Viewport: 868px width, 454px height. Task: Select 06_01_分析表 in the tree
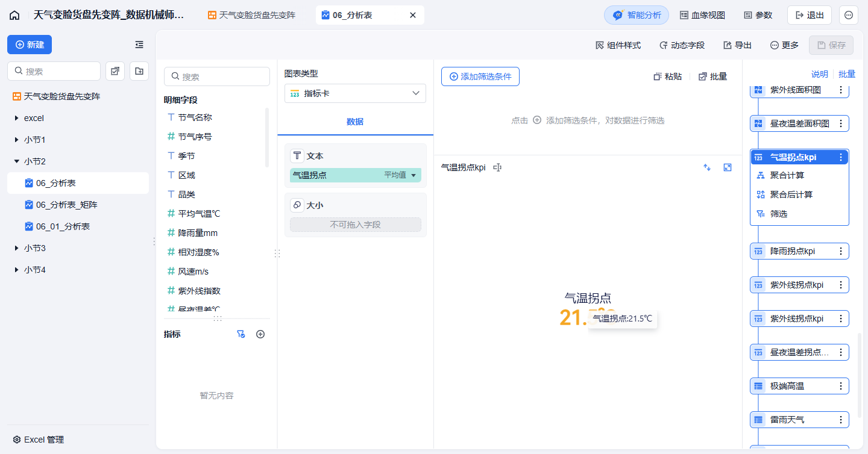(78, 226)
